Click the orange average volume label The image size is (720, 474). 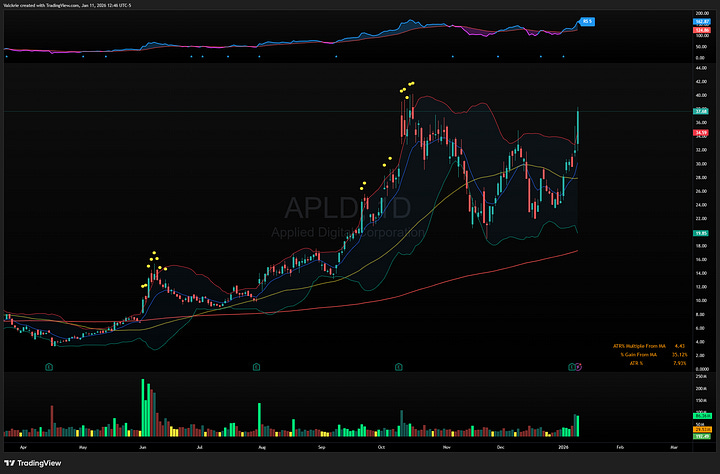click(702, 430)
